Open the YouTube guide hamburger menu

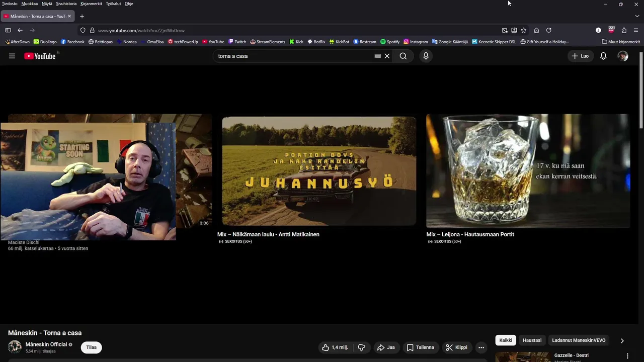(12, 56)
